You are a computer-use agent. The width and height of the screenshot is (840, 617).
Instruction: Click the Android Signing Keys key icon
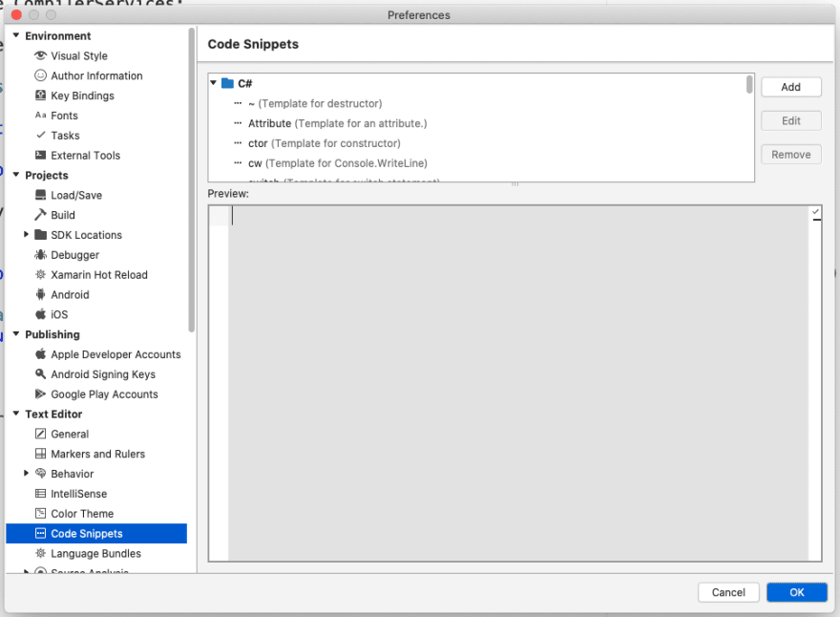[40, 373]
